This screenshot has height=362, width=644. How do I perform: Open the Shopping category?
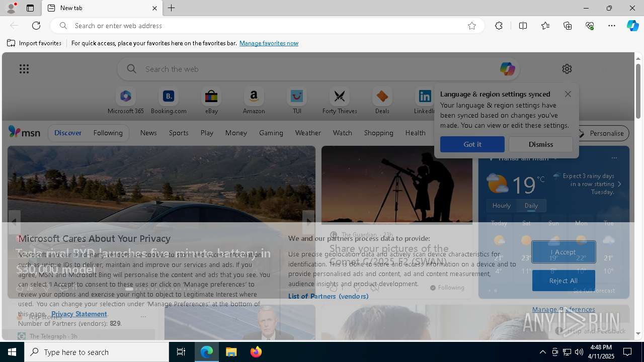point(379,133)
